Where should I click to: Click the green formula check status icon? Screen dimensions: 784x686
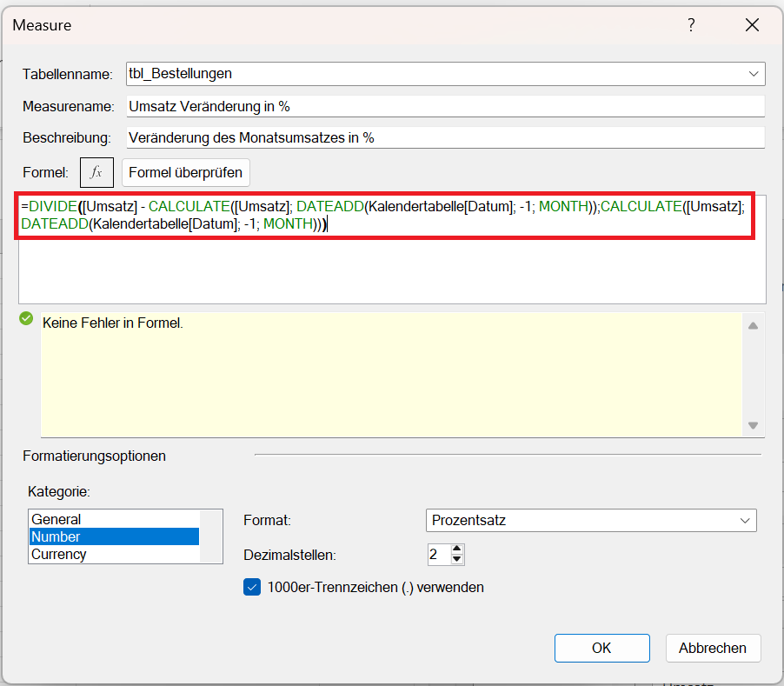[26, 319]
